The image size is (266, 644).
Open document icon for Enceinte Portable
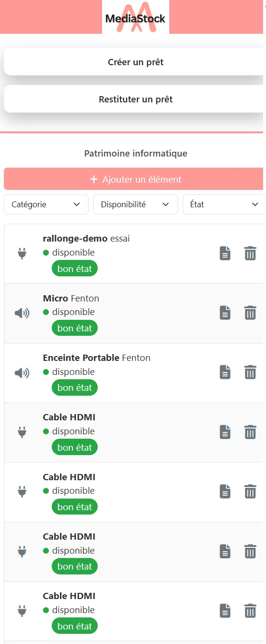pos(225,372)
